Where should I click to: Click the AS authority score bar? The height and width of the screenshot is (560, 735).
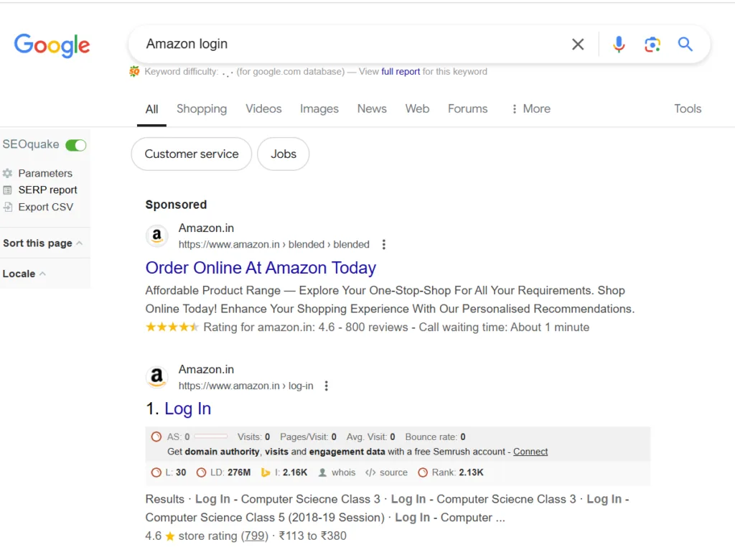(211, 437)
